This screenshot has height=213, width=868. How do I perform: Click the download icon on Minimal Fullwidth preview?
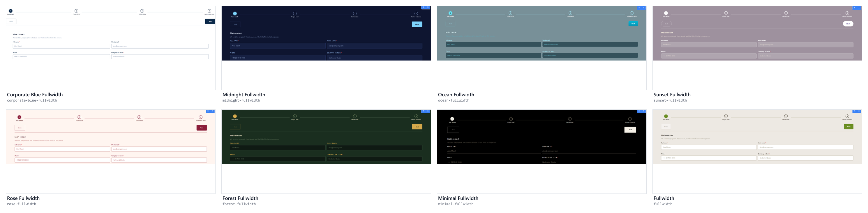pos(639,111)
